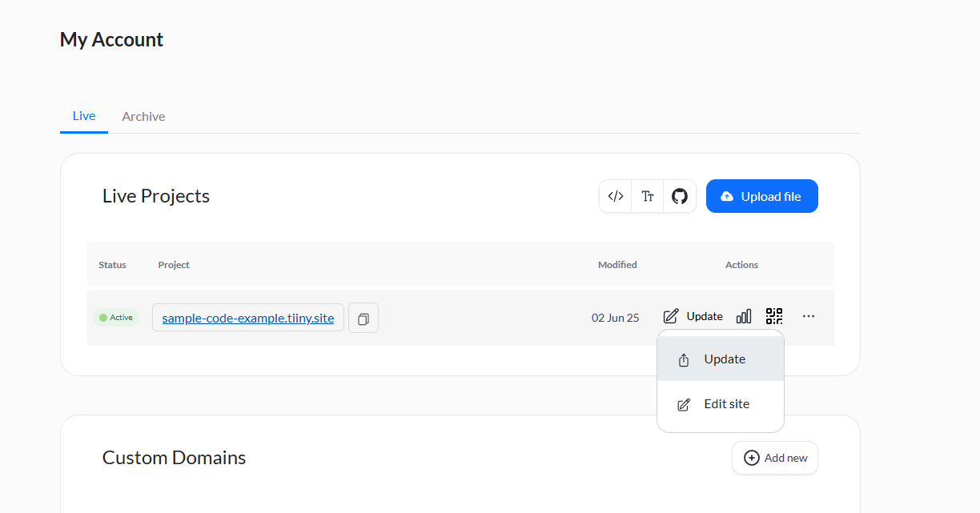Switch to the Archive tab
This screenshot has height=513, width=980.
(143, 117)
